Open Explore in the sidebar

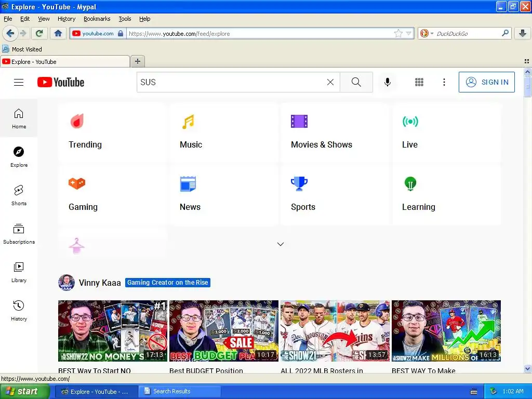click(19, 157)
